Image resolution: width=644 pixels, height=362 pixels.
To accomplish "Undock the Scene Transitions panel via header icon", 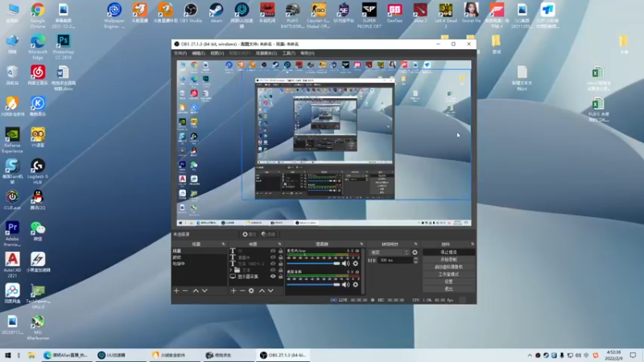I will coord(415,245).
